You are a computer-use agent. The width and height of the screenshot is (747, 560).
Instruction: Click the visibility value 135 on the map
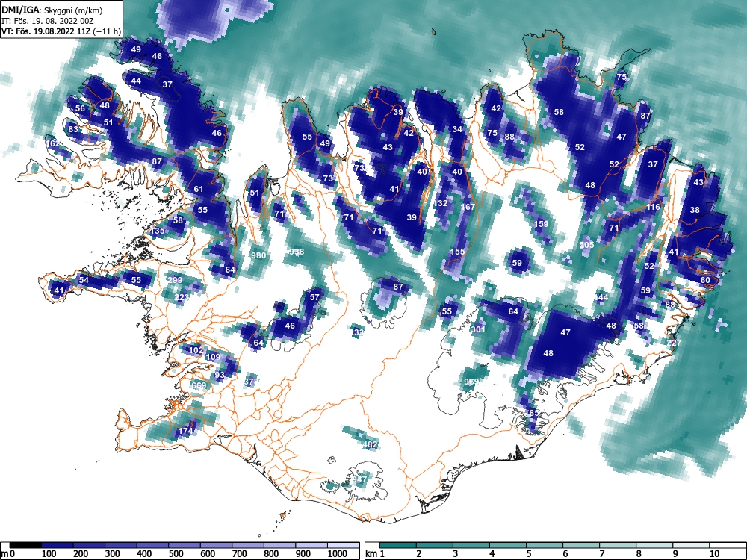(x=157, y=231)
